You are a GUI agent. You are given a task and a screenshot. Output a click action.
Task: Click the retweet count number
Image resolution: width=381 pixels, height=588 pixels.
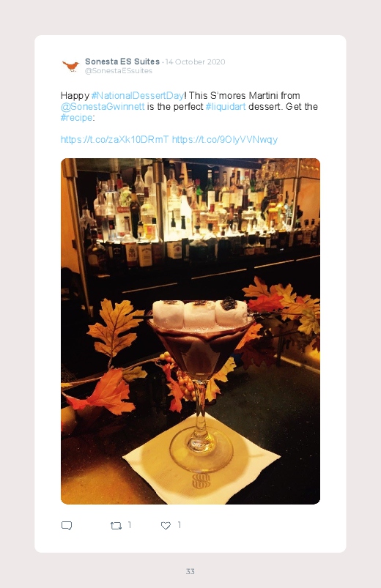pos(130,525)
